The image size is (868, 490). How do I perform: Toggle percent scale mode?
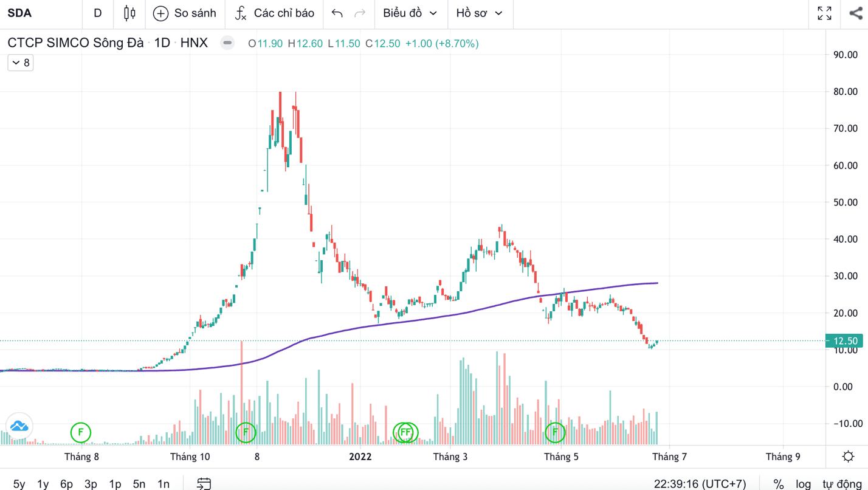click(779, 484)
